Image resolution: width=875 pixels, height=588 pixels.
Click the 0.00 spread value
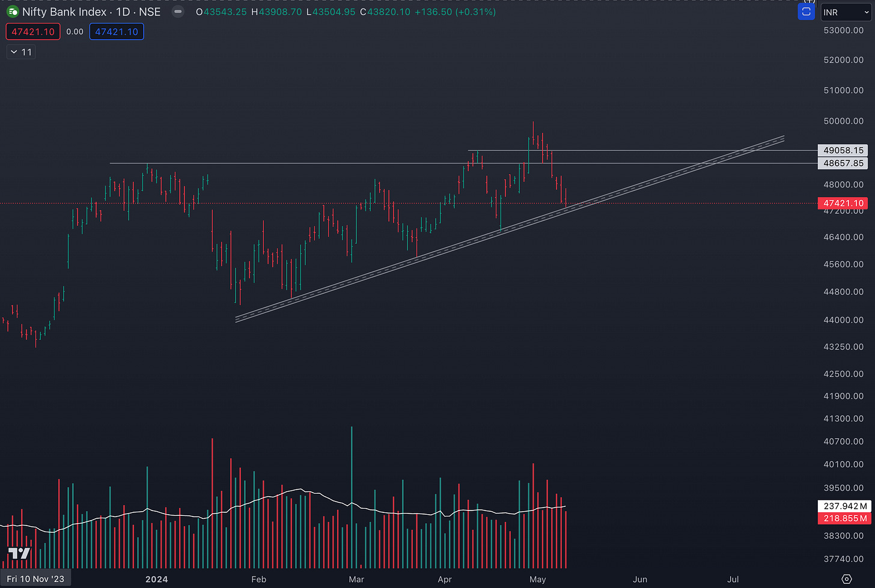[75, 32]
